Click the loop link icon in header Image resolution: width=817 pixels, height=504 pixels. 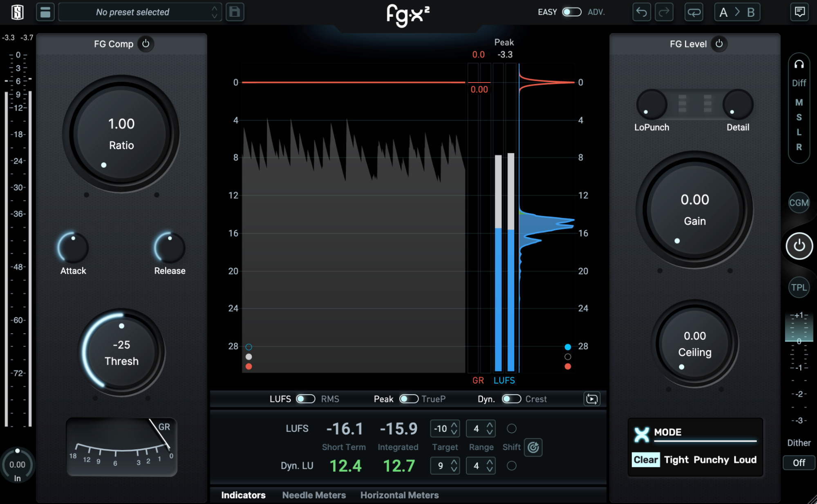pyautogui.click(x=694, y=12)
